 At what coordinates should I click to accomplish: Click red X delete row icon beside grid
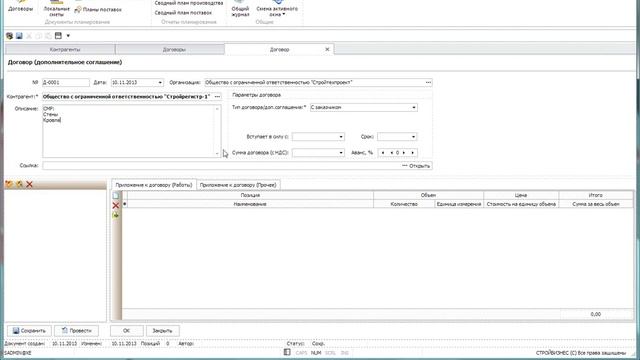click(116, 205)
